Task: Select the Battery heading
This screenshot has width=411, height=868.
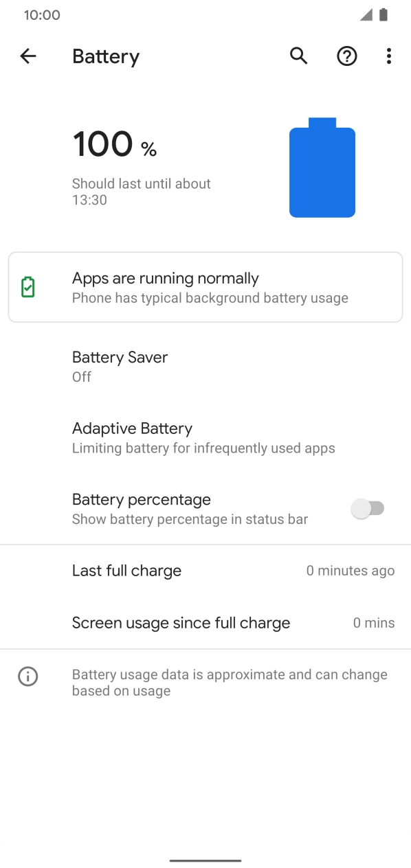Action: [105, 56]
